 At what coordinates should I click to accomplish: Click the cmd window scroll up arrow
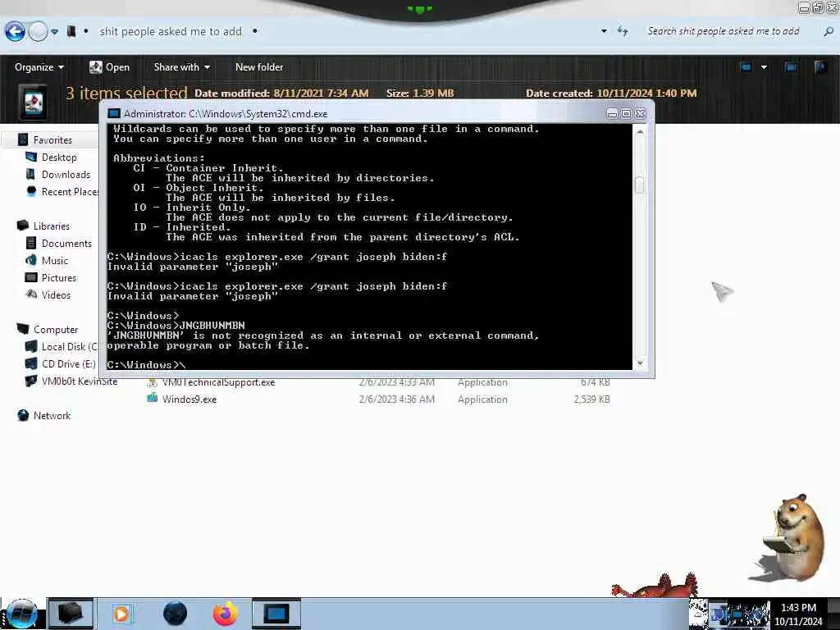(x=640, y=132)
